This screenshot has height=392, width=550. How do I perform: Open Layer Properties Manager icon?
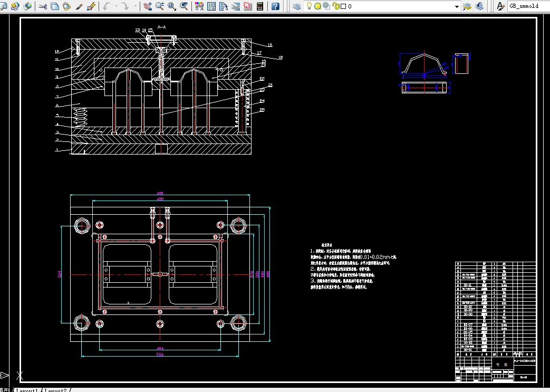coord(297,6)
